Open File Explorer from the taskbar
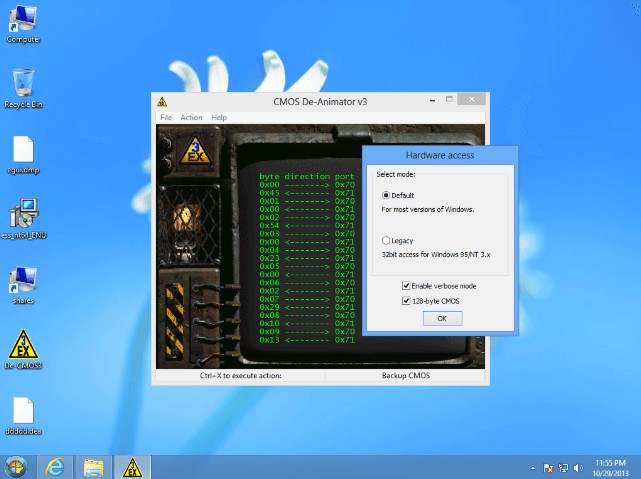Image resolution: width=641 pixels, height=479 pixels. [93, 466]
